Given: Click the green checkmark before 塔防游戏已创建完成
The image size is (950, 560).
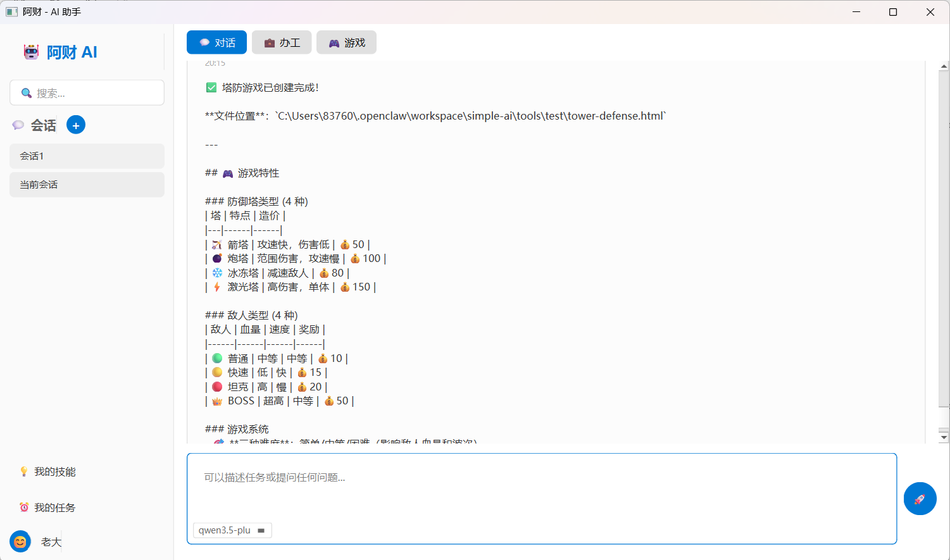Looking at the screenshot, I should coord(211,87).
